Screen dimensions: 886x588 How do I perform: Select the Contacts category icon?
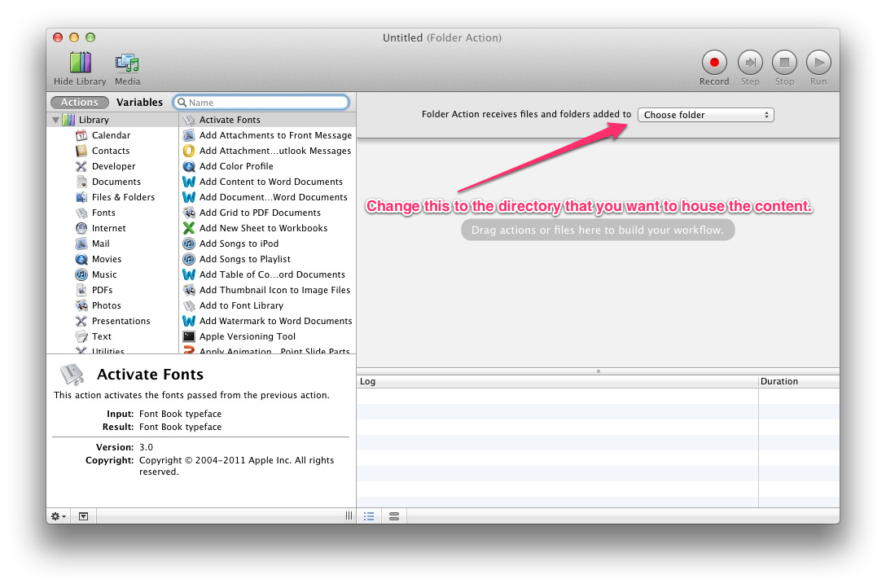point(81,151)
